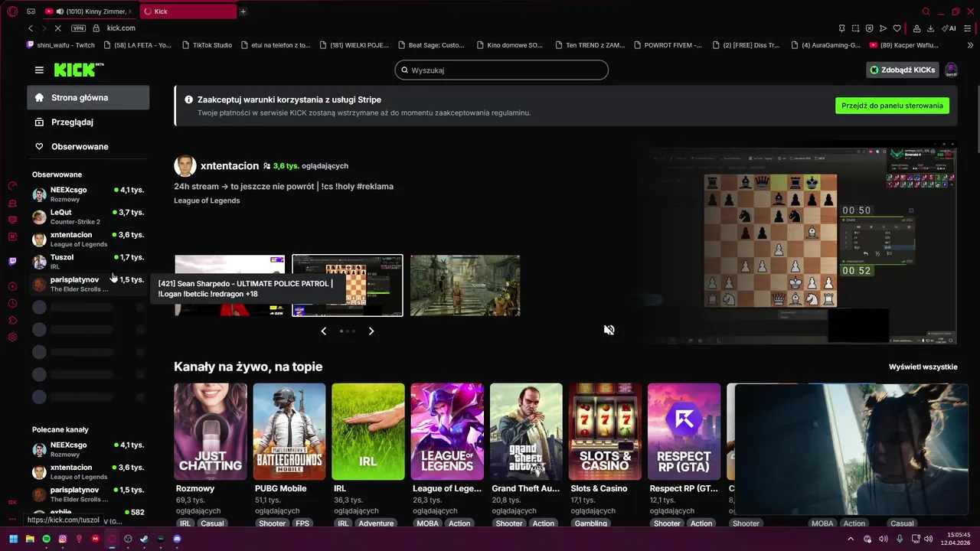The width and height of the screenshot is (980, 551).
Task: Open OBS Studio from the taskbar
Action: 128,539
